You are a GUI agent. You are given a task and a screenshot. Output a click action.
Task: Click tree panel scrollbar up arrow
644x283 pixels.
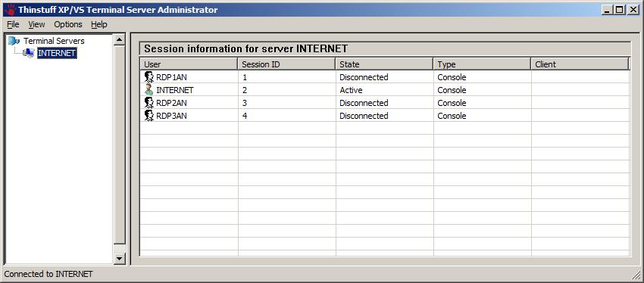pos(120,39)
